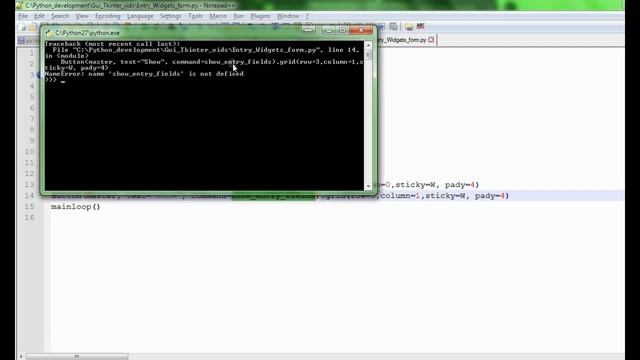The image size is (640, 360).
Task: Open the Run menu
Action: tap(238, 16)
